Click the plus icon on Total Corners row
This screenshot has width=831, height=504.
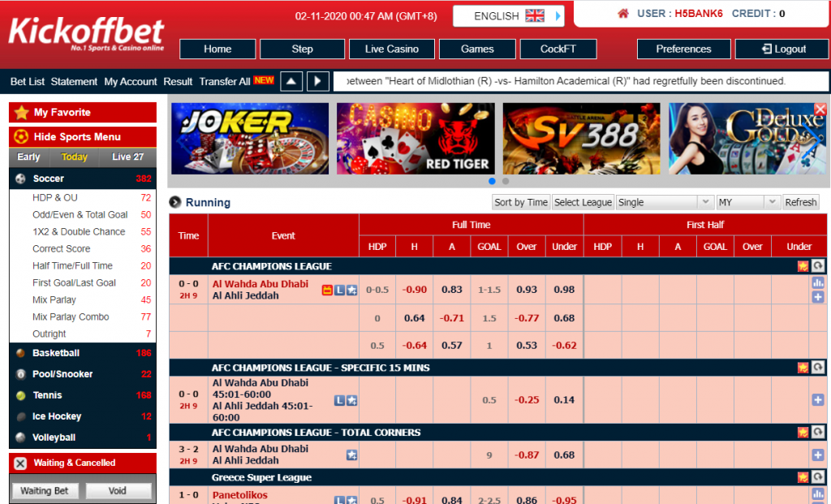click(x=817, y=454)
